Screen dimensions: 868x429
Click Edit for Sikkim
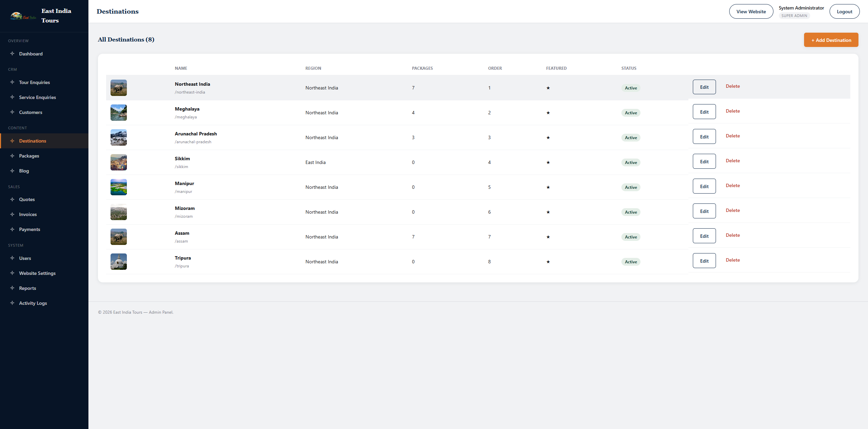coord(704,162)
